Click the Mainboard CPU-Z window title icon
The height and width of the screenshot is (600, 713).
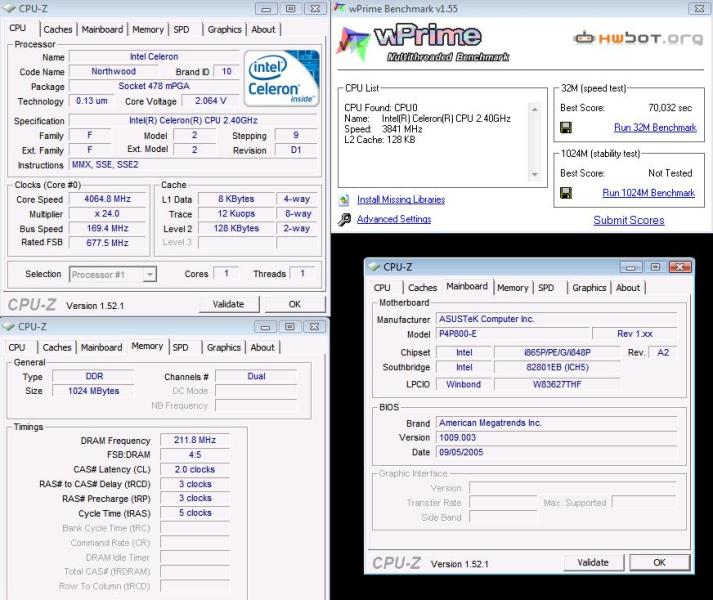374,267
